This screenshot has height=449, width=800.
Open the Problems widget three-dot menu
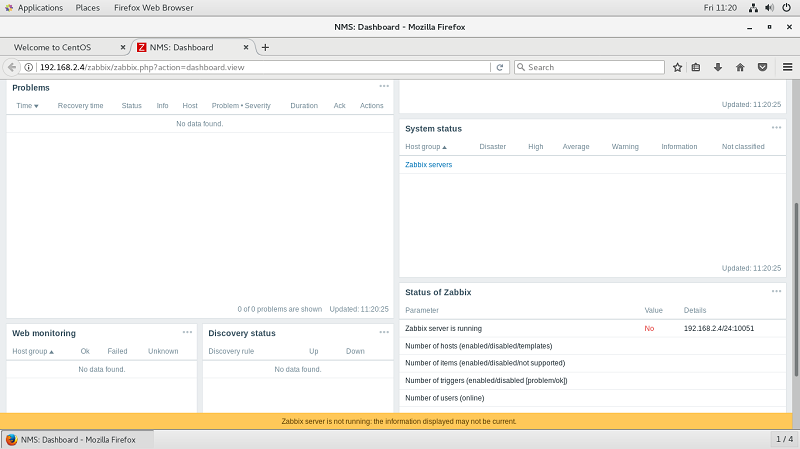point(384,86)
